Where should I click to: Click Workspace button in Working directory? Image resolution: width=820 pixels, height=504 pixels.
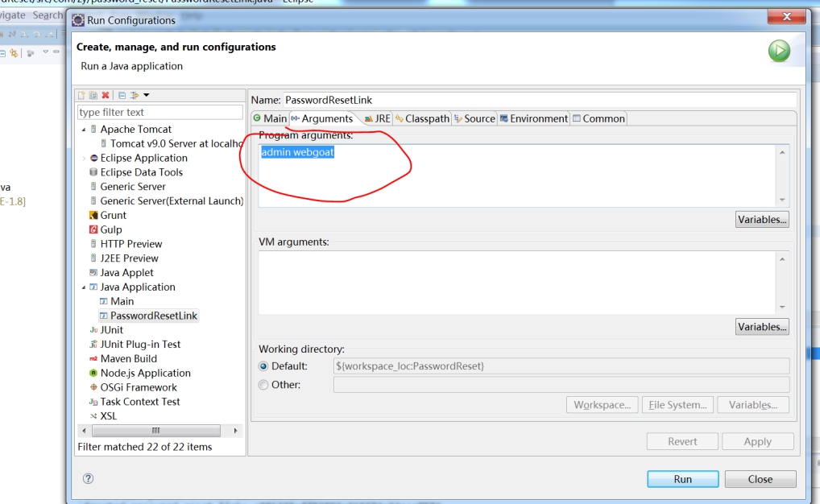pos(602,405)
